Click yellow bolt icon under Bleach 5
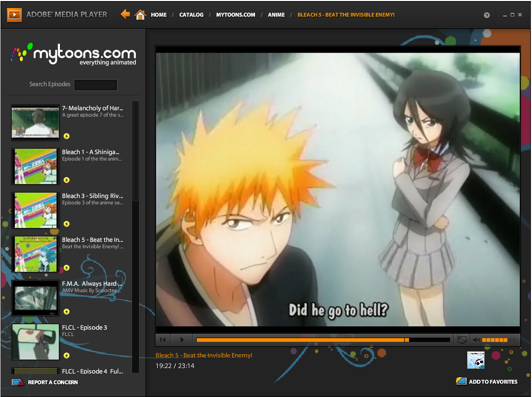 (x=66, y=268)
